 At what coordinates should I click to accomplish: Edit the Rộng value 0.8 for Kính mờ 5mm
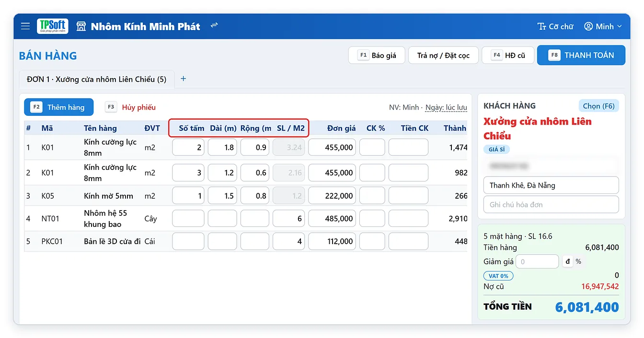tap(255, 196)
